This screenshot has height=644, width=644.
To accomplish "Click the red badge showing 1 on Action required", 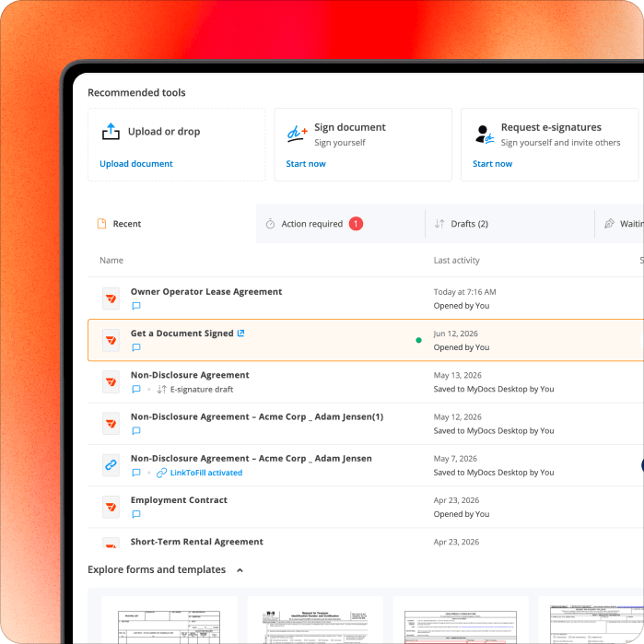I will [x=356, y=224].
